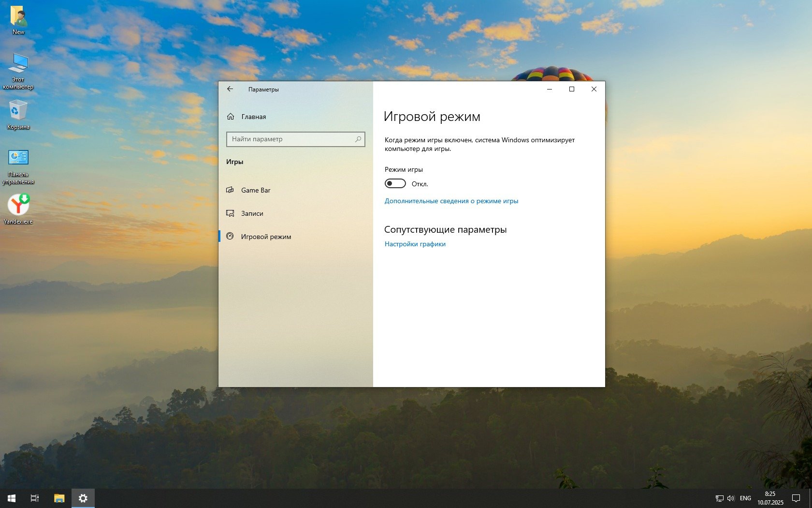Click the network icon in system tray
812x508 pixels.
click(x=719, y=498)
